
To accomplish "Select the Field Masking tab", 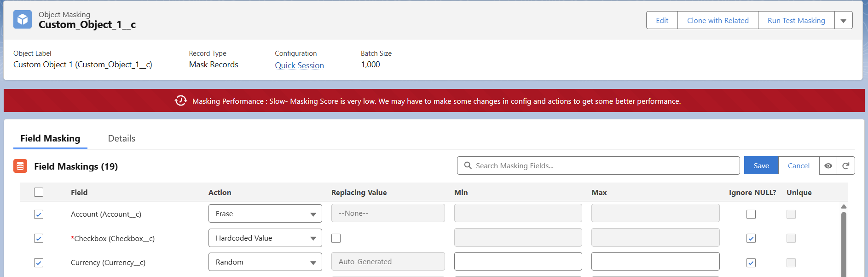I will (50, 138).
